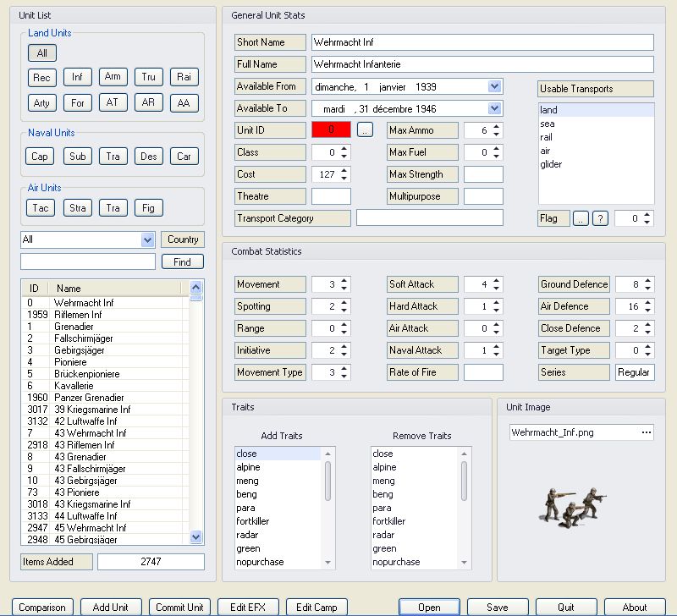Select 'fortkiller' in the Remove Traits list
This screenshot has width=677, height=616.
pyautogui.click(x=415, y=521)
